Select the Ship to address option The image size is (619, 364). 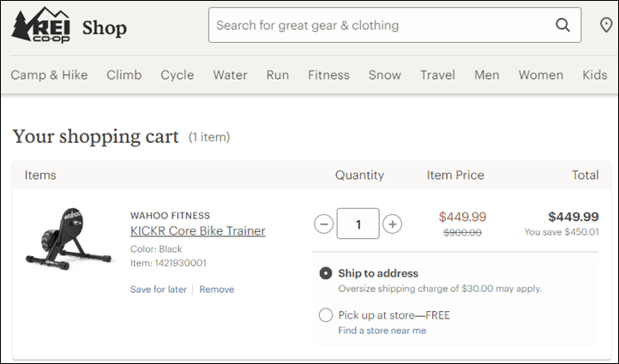point(326,273)
